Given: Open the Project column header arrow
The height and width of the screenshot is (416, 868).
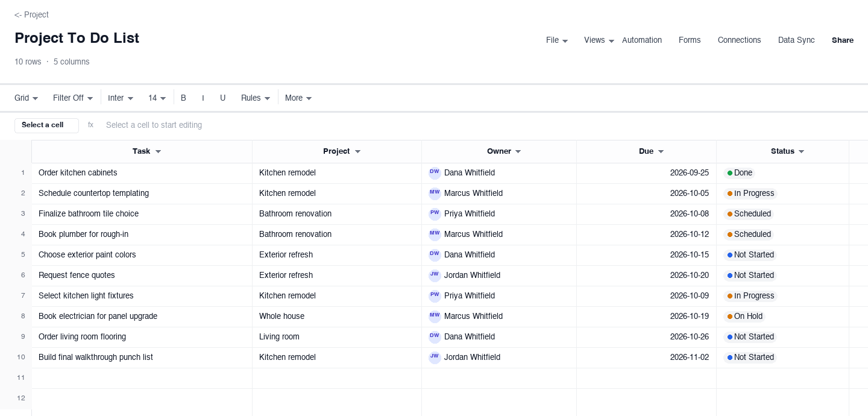Looking at the screenshot, I should click(x=357, y=152).
